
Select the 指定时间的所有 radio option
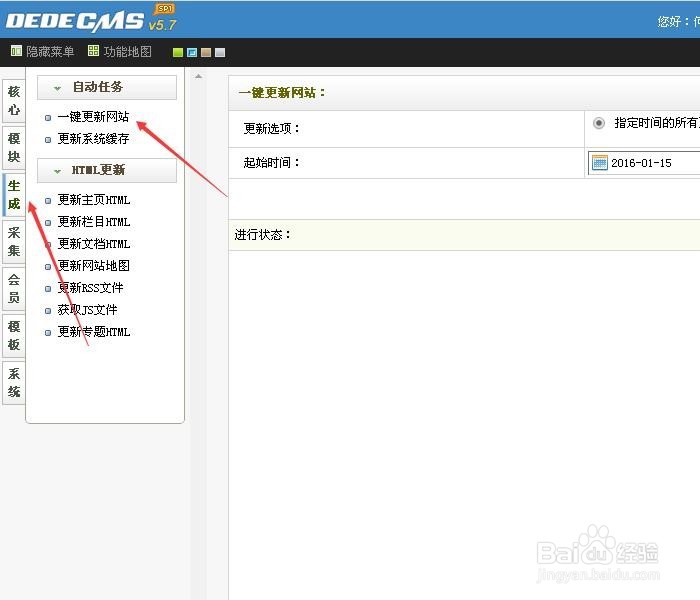[599, 123]
